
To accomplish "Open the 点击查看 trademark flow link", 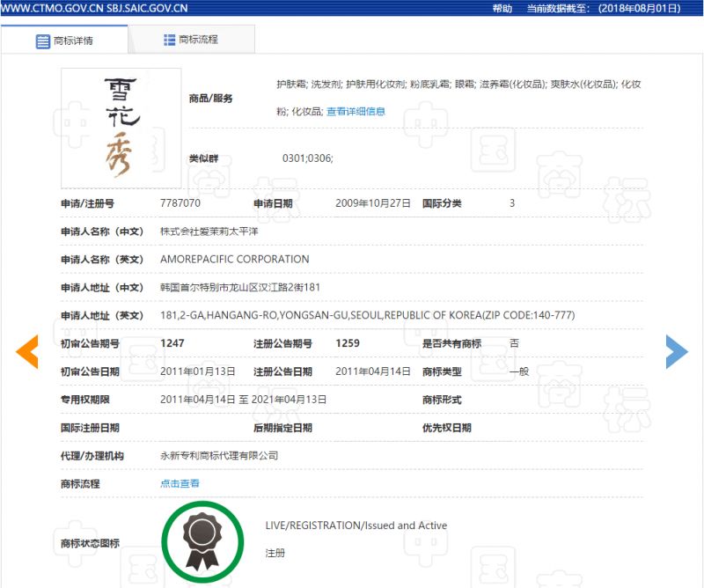I will coord(180,483).
